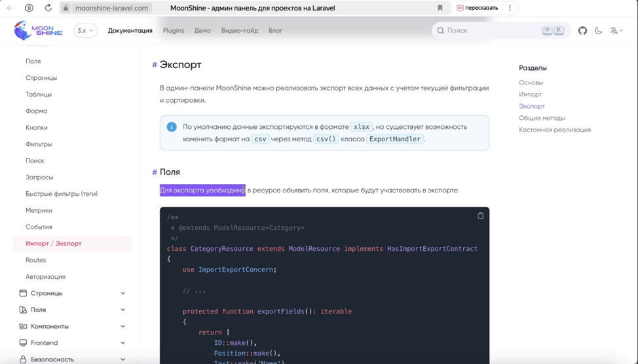Open the Фильтры sidebar link
Viewport: 638px width, 364px height.
click(39, 145)
